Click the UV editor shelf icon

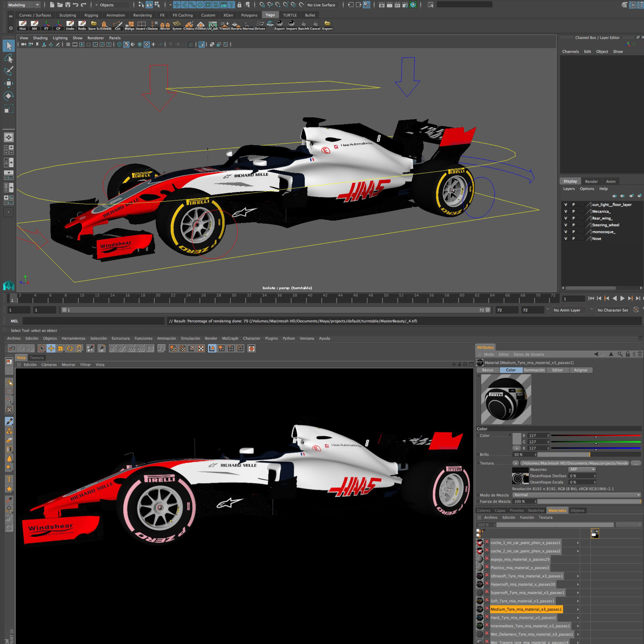[213, 25]
